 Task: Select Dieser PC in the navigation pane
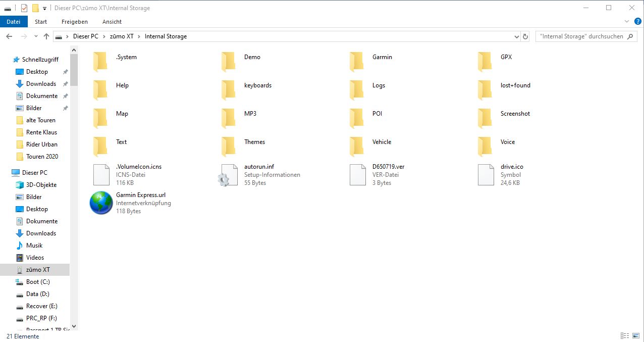pyautogui.click(x=35, y=173)
